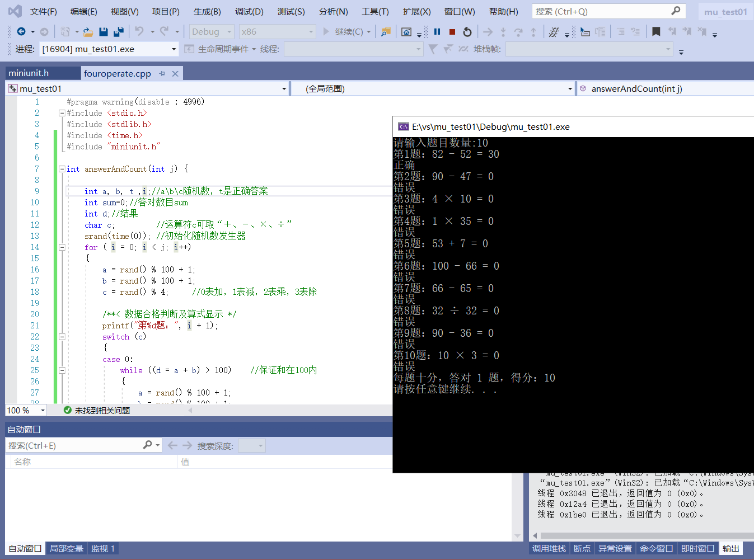Switch to the miniunit.h tab
The image size is (754, 560).
coord(29,73)
